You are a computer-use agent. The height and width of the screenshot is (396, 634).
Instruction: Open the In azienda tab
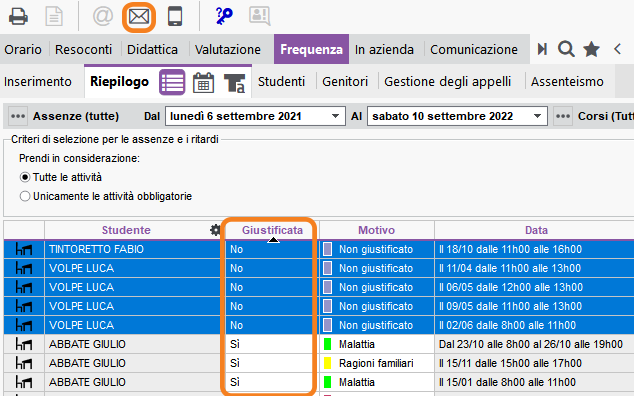click(x=384, y=49)
